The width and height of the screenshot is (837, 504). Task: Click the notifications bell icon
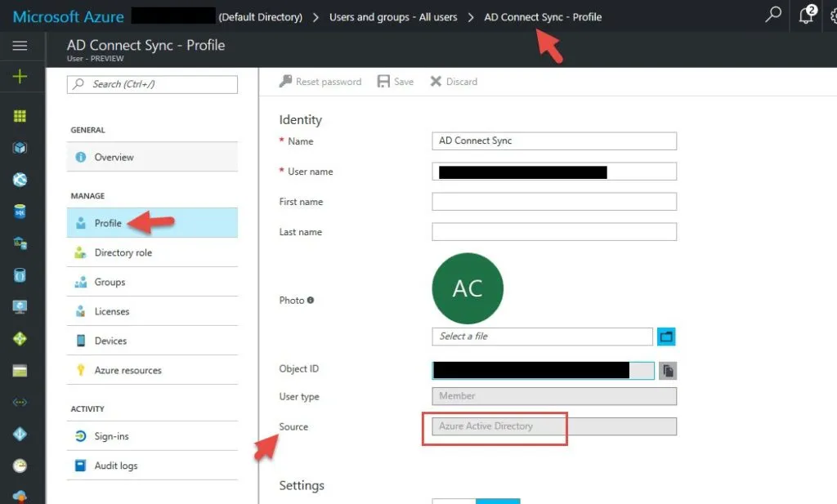click(x=806, y=16)
